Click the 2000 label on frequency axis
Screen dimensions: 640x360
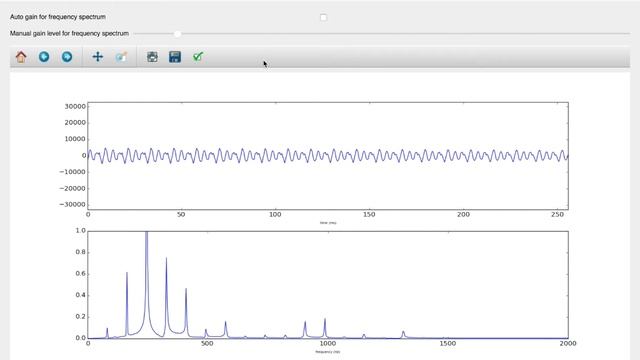point(568,344)
